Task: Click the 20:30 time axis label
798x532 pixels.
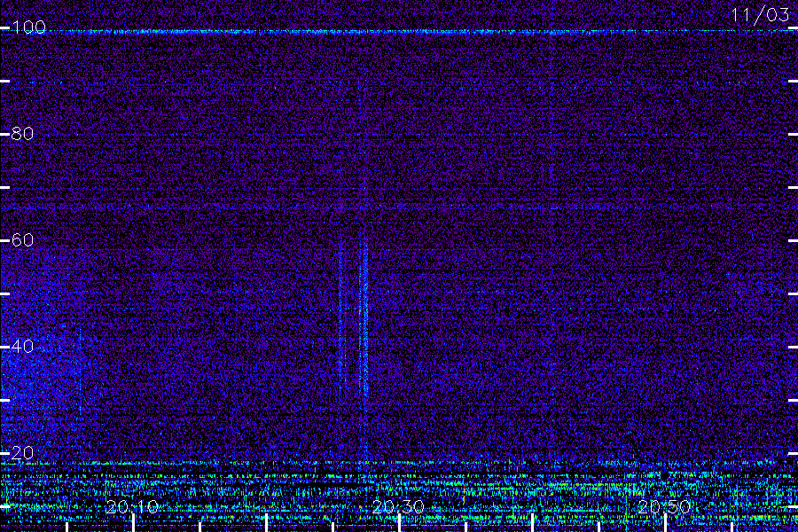Action: tap(398, 507)
